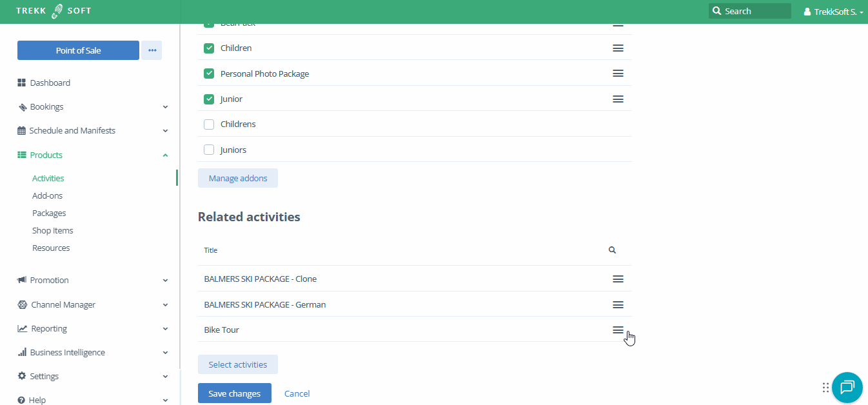The image size is (868, 405).
Task: Open the TrekkSoft S. account dropdown
Action: [x=833, y=12]
